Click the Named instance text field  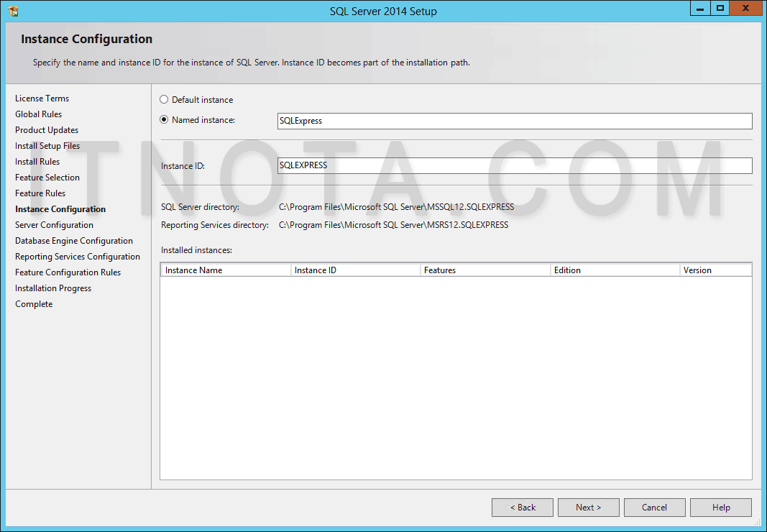tap(515, 120)
